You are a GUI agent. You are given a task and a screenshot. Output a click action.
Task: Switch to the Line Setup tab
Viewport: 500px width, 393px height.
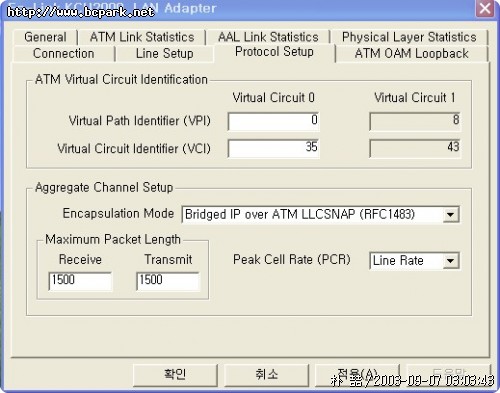pyautogui.click(x=164, y=54)
